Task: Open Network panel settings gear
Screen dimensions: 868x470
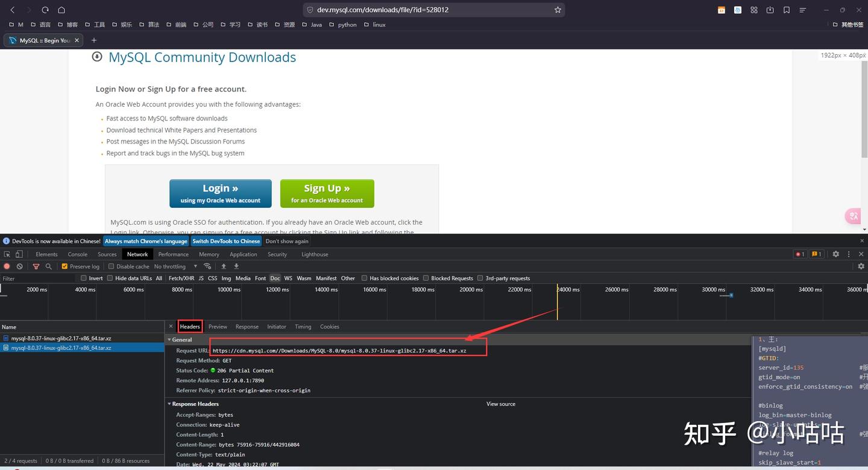Action: 861,266
